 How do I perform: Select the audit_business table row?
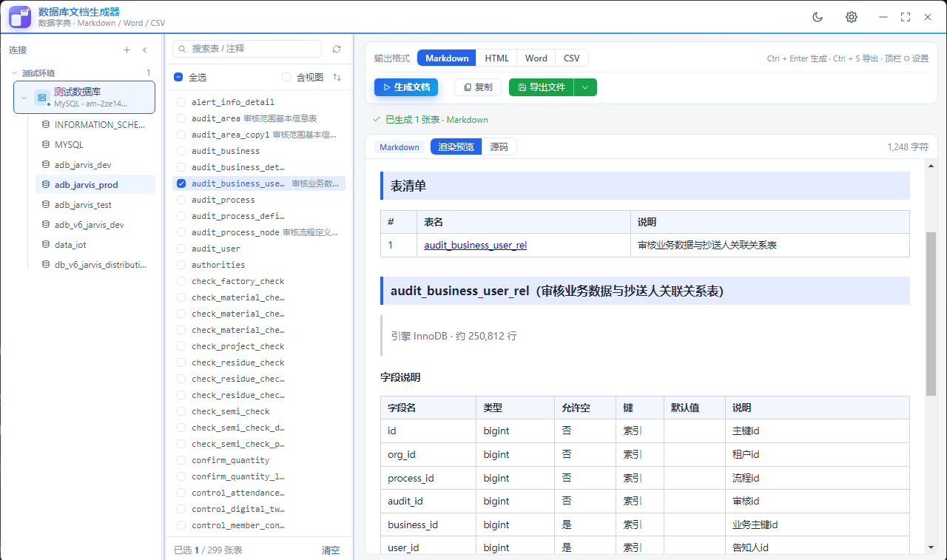(x=259, y=151)
